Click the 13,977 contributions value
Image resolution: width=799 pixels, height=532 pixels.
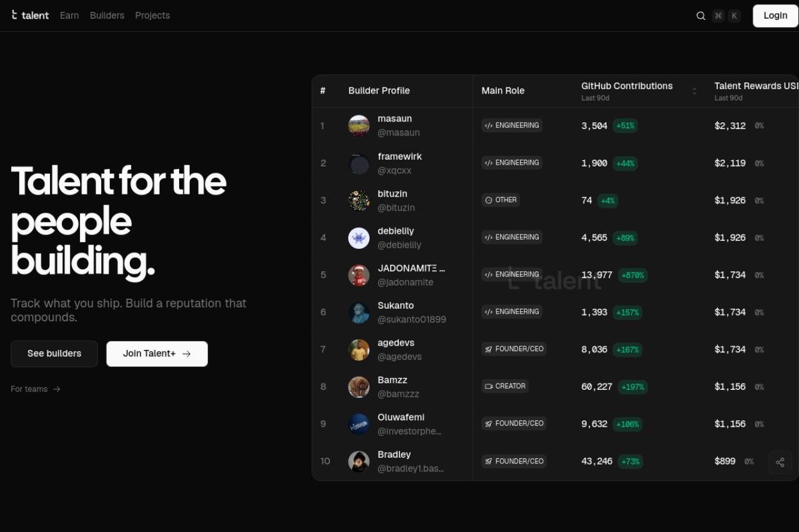pos(597,275)
